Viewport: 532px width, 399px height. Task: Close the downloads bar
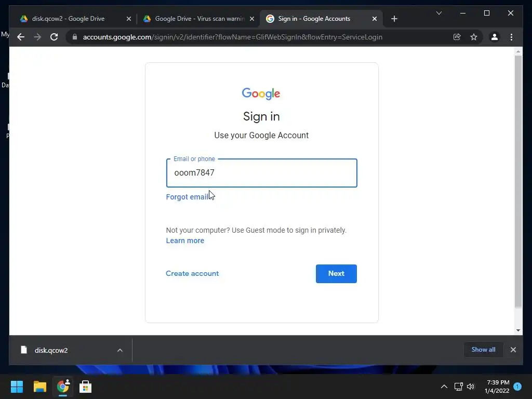pos(513,350)
